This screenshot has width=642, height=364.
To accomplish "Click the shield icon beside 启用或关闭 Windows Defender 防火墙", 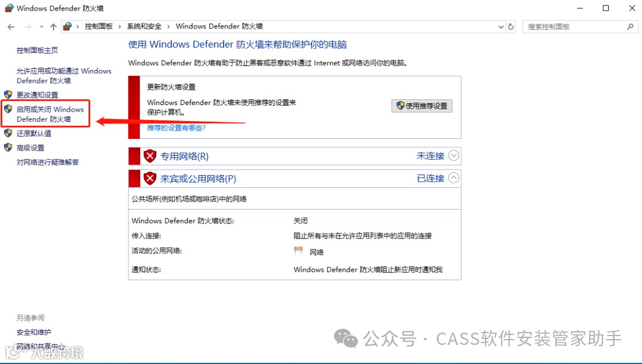I will pyautogui.click(x=8, y=109).
